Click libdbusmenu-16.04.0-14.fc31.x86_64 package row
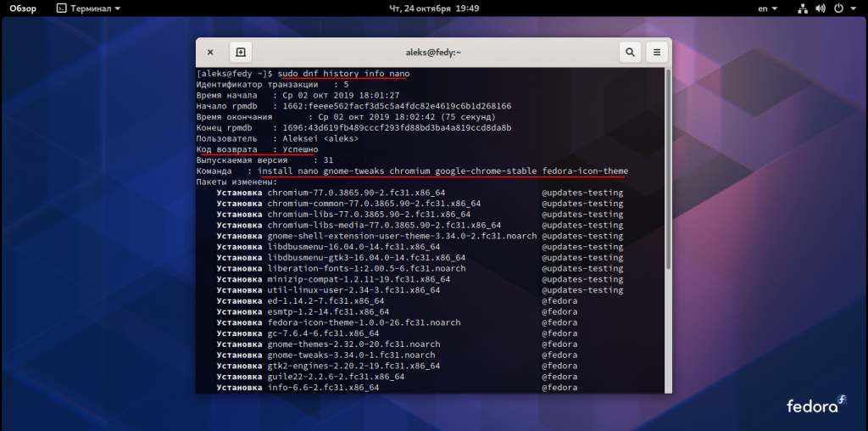 click(420, 247)
